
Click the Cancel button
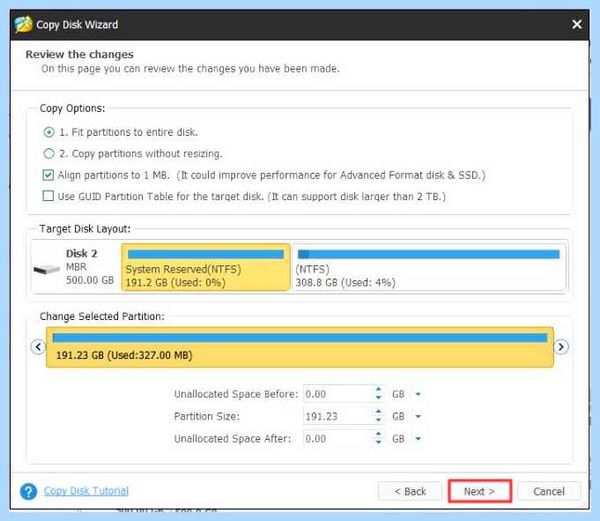point(549,492)
